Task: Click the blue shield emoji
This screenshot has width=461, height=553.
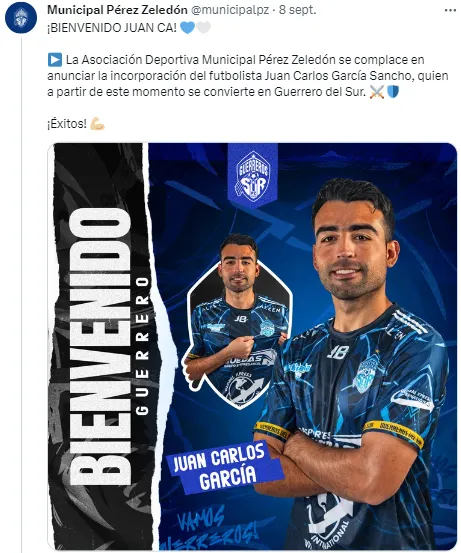Action: point(393,92)
